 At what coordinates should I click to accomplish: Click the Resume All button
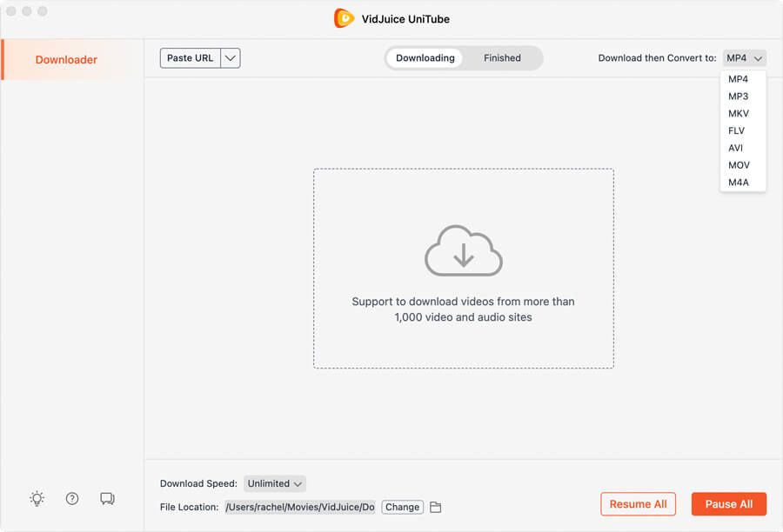(x=639, y=504)
